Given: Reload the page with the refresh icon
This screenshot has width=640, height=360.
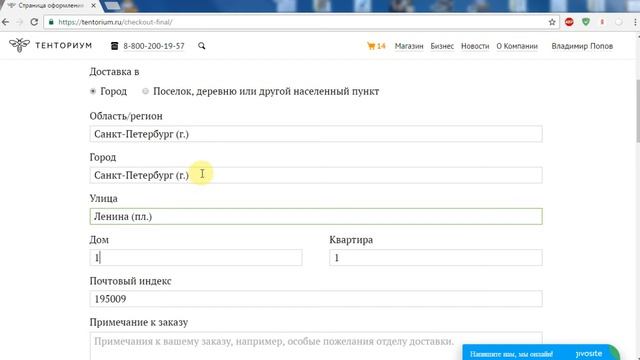Looking at the screenshot, I should tap(34, 22).
